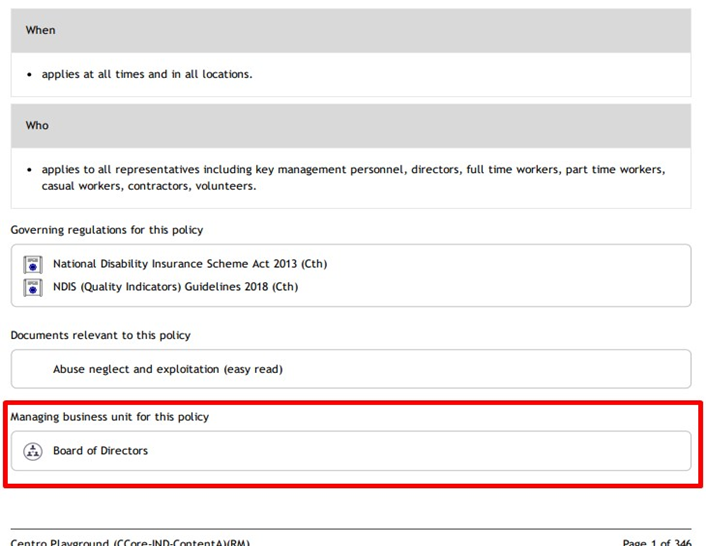
Task: Click the 'applies to all representatives' line
Action: point(353,170)
